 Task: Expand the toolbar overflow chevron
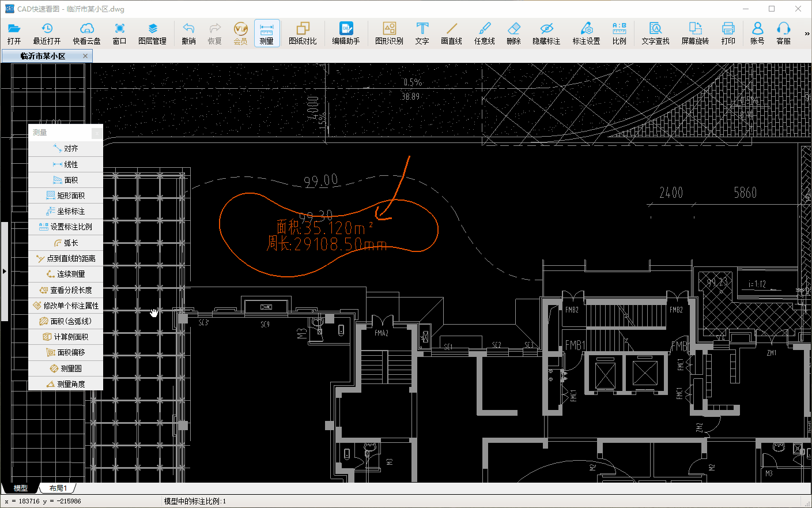pyautogui.click(x=807, y=34)
